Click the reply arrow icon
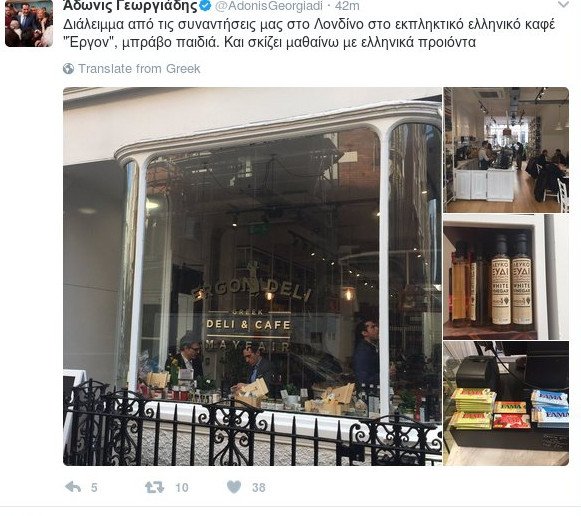This screenshot has height=516, width=581. point(73,487)
